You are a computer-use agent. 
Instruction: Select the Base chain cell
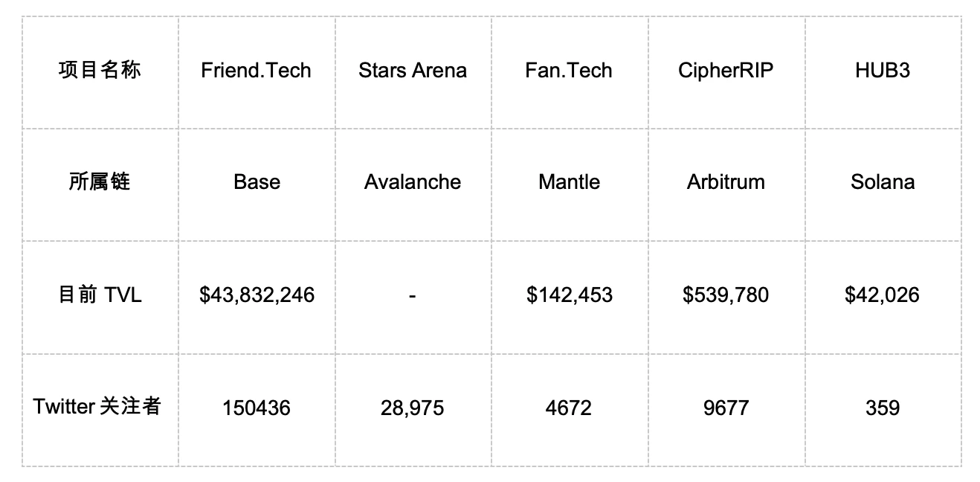click(257, 182)
